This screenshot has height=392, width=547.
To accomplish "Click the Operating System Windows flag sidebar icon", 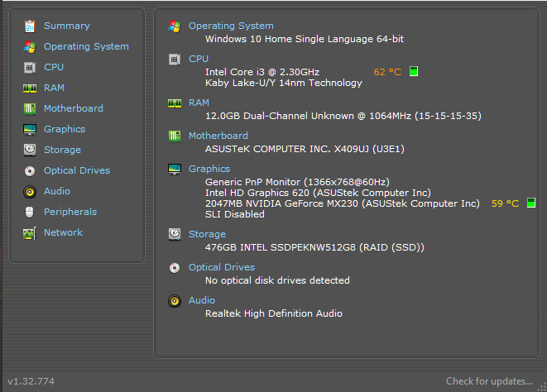I will point(30,47).
